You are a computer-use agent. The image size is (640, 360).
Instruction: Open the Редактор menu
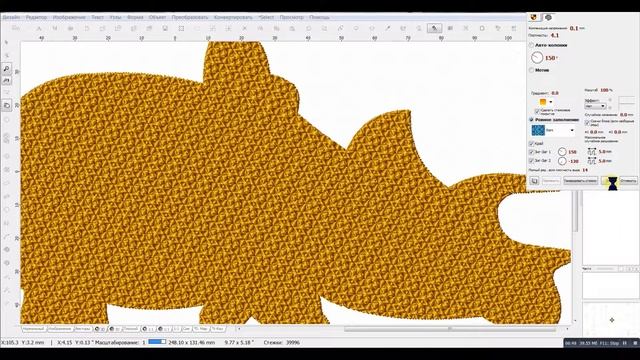tap(36, 17)
